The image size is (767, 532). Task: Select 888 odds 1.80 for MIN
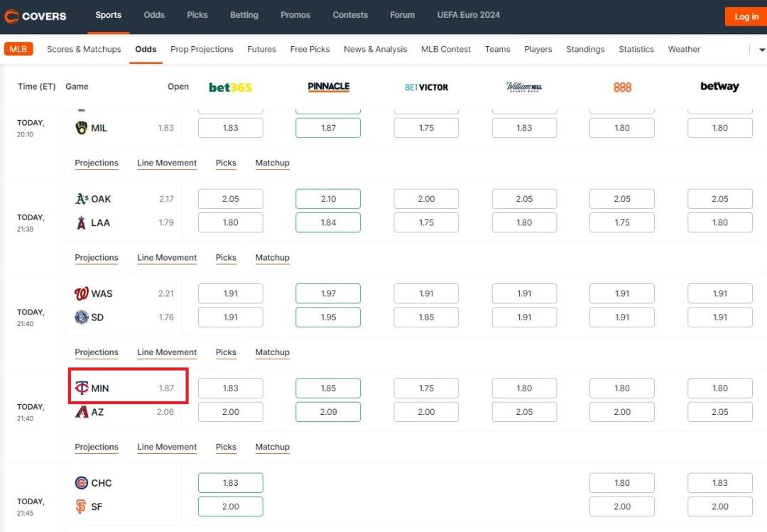622,388
